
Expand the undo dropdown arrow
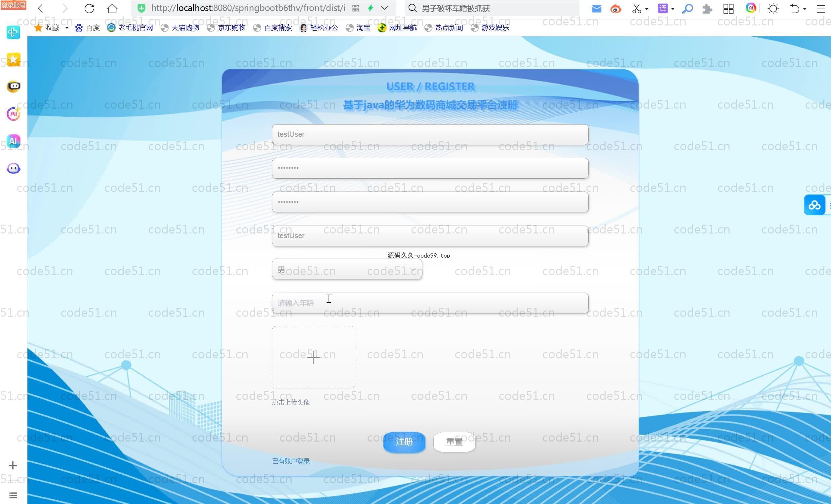tap(805, 9)
